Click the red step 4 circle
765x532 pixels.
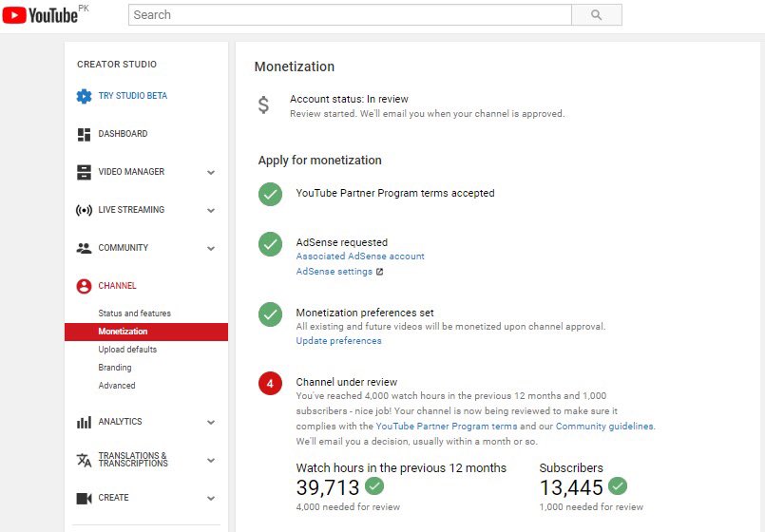[270, 384]
